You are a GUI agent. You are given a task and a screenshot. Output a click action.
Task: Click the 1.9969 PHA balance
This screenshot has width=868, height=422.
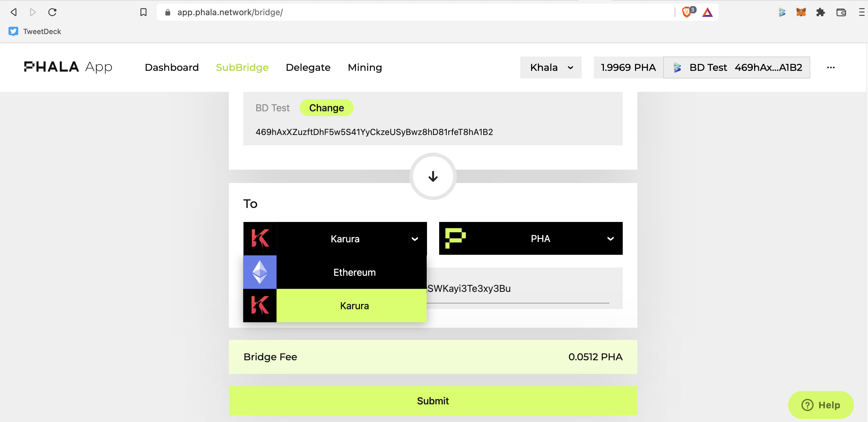tap(629, 67)
